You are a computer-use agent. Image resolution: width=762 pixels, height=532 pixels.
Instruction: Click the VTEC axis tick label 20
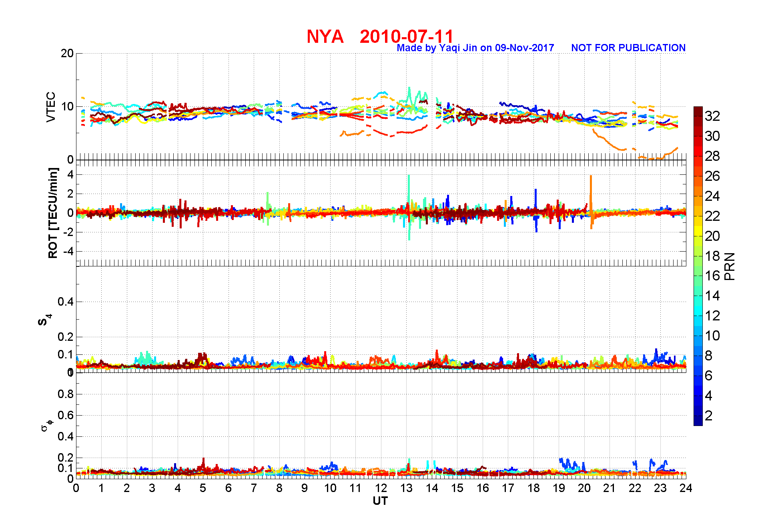[67, 53]
